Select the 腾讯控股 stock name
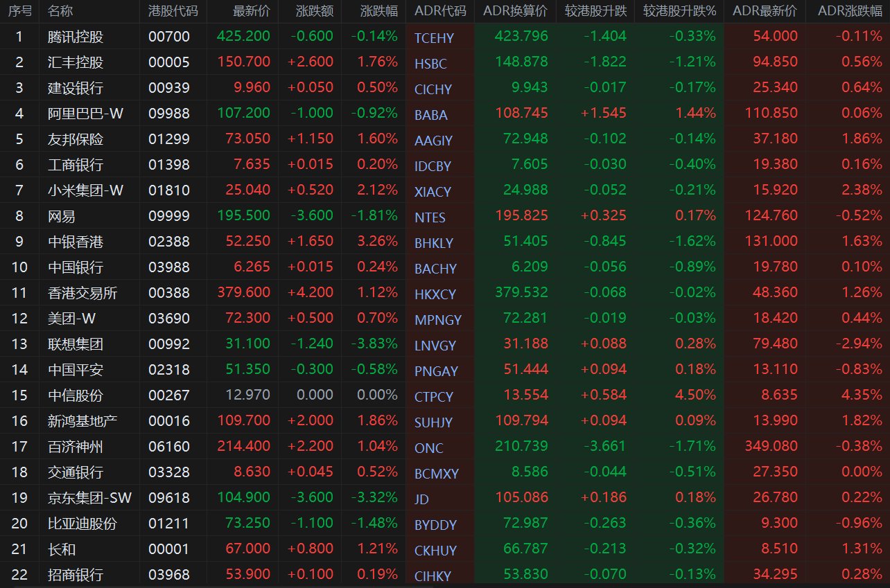 (76, 37)
